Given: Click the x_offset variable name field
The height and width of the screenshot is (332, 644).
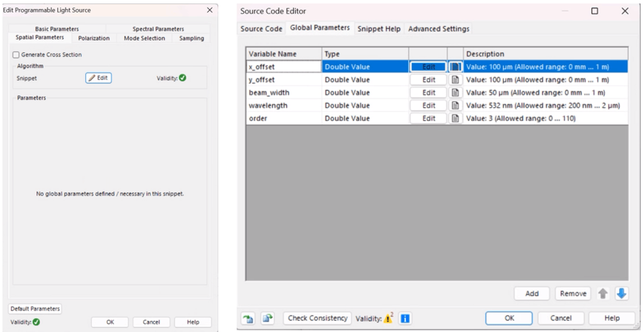Looking at the screenshot, I should [x=284, y=67].
